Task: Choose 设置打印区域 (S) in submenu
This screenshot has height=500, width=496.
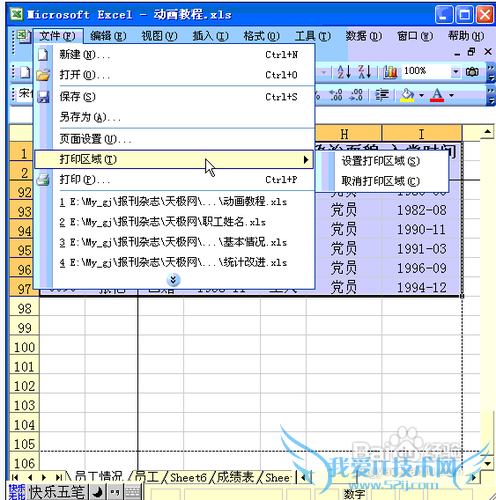Action: pos(381,161)
